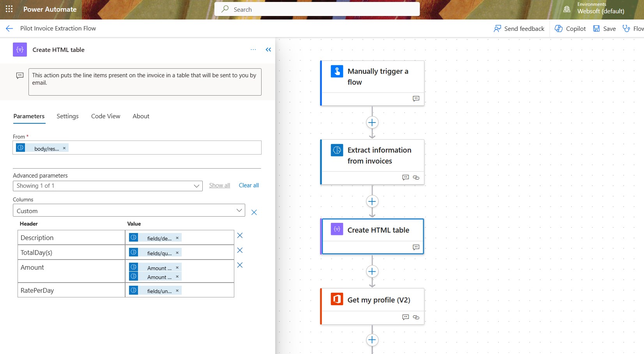This screenshot has height=354, width=644.
Task: Click the Create HTML table panel icon
Action: [20, 50]
